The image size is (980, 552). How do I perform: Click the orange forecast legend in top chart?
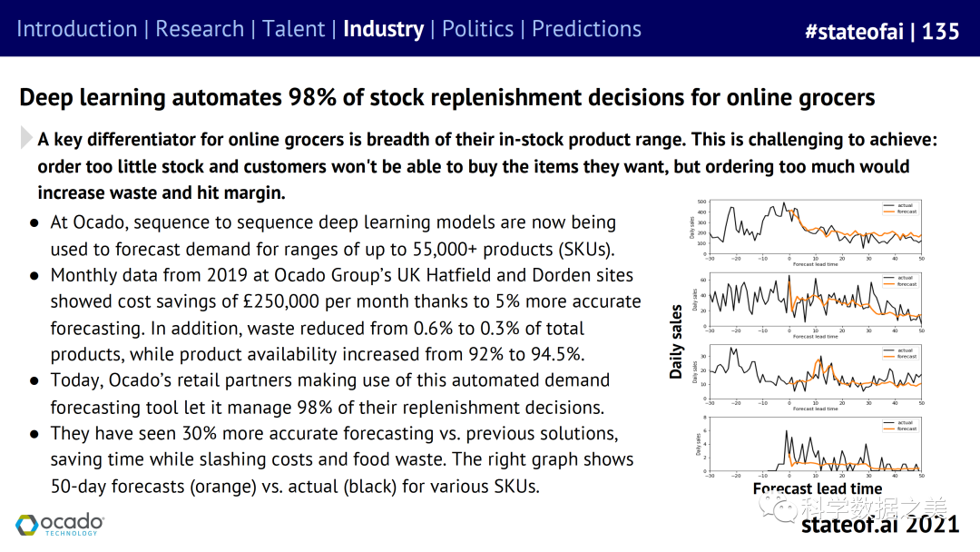pos(903,212)
